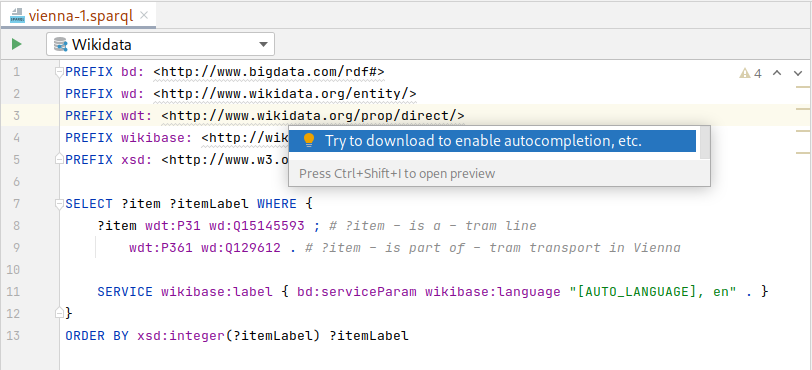This screenshot has width=812, height=370.
Task: Close the vienna-1.sparql tab
Action: click(x=144, y=15)
